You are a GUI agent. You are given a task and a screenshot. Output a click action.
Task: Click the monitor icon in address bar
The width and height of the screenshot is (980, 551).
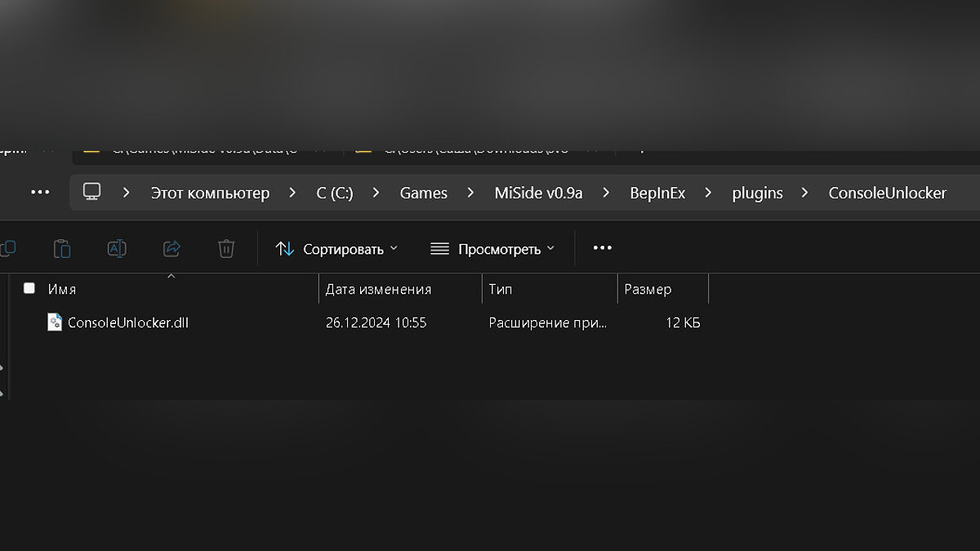(x=92, y=193)
